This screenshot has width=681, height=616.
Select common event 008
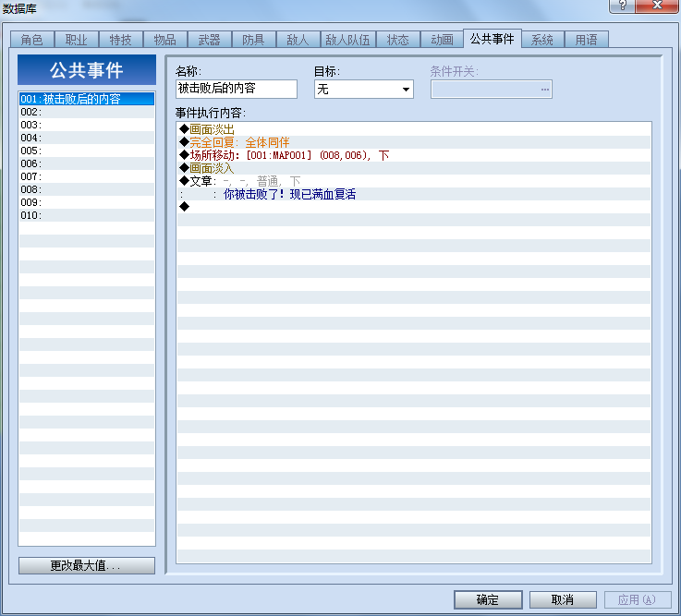coord(87,189)
